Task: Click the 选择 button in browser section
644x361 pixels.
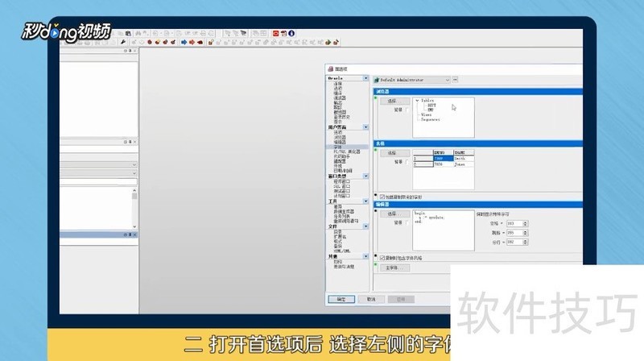Action: click(x=394, y=101)
